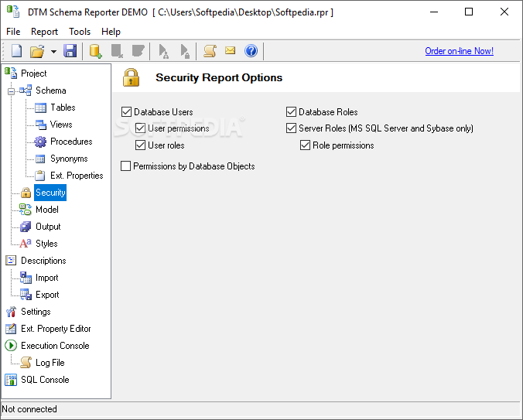Open the Report menu
The width and height of the screenshot is (523, 420).
point(44,32)
